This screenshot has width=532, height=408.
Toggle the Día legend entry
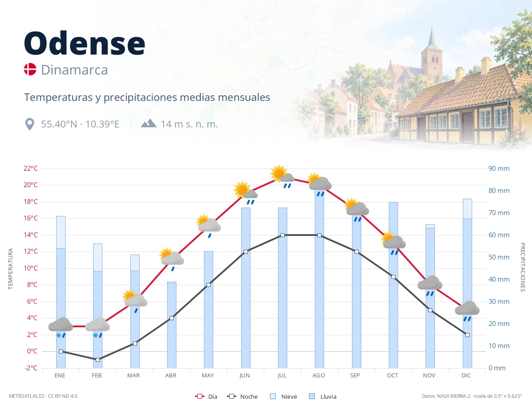click(x=206, y=396)
